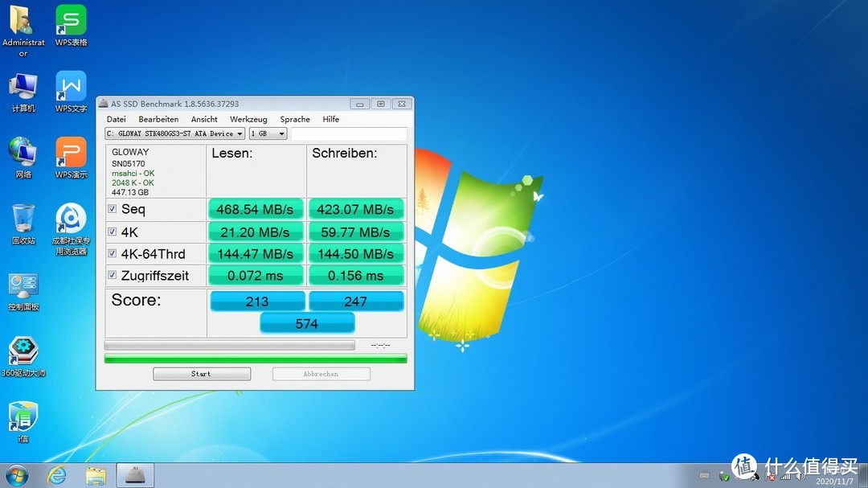
Task: Click the gray step progress bar
Action: [230, 345]
